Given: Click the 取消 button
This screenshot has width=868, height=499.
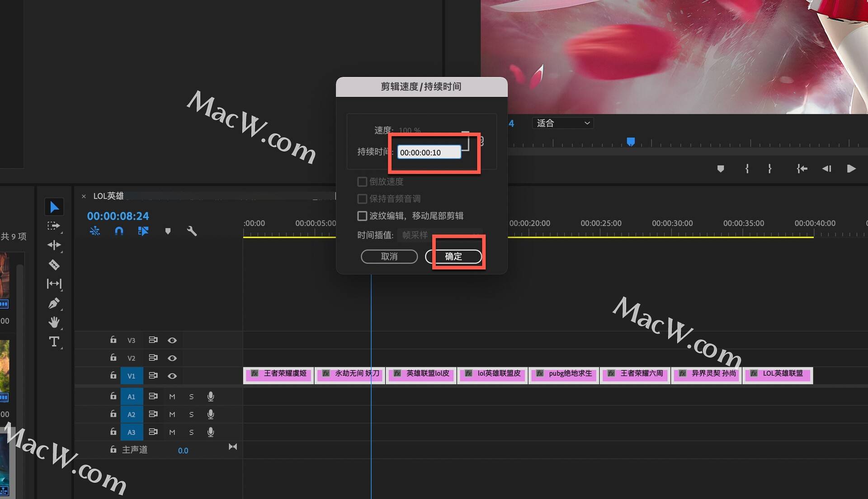Looking at the screenshot, I should [x=389, y=257].
